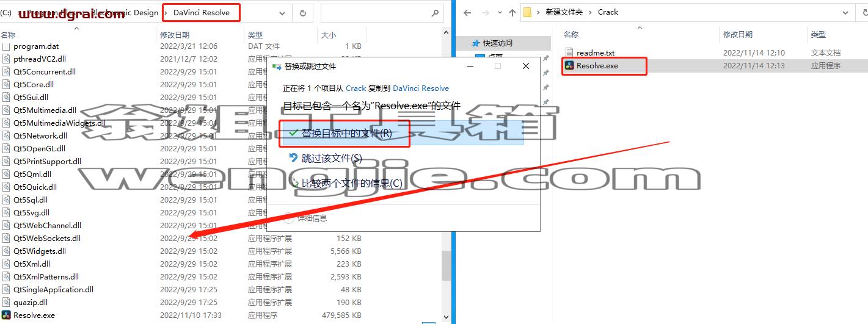
Task: Click the Qt5Core.dll file icon
Action: coord(6,85)
